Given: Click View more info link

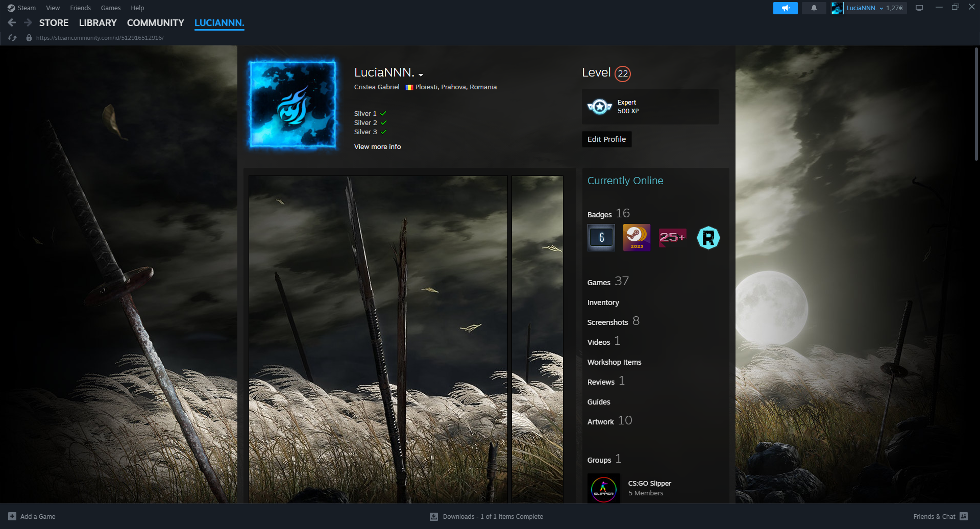Looking at the screenshot, I should pos(378,147).
